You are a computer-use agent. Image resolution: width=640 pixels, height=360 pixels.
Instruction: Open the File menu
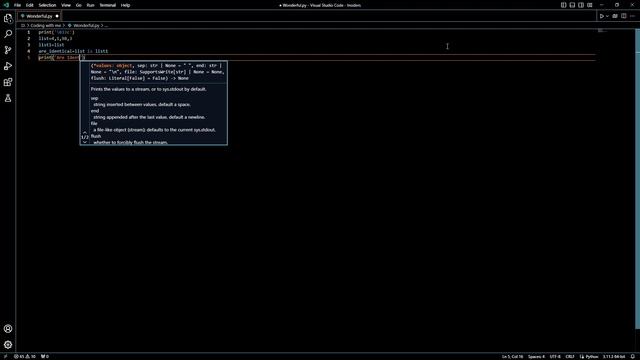click(18, 5)
